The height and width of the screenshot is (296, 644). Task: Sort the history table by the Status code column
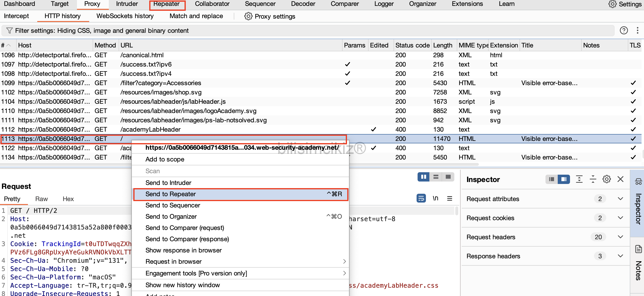pyautogui.click(x=412, y=46)
